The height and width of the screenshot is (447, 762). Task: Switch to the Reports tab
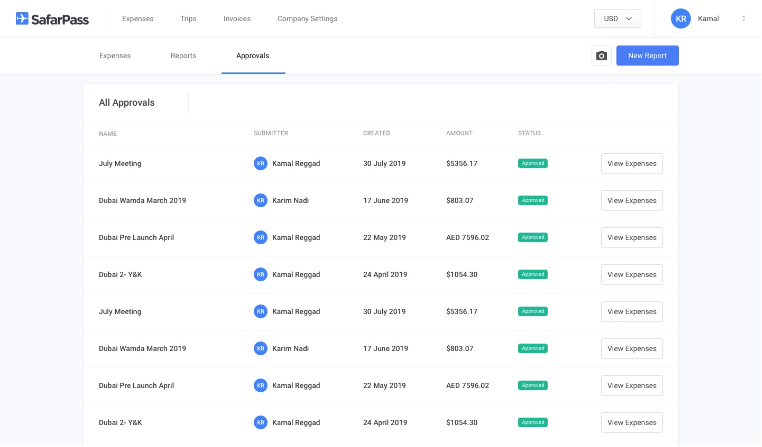[x=183, y=55]
